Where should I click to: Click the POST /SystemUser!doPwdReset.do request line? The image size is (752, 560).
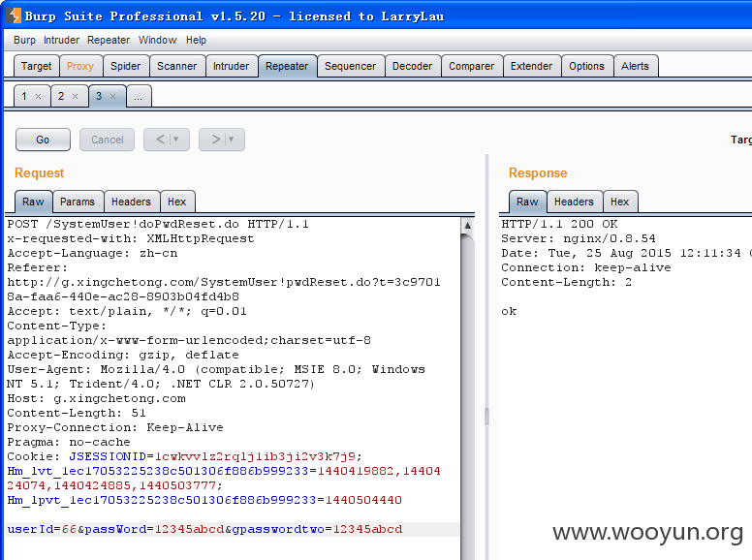click(158, 224)
